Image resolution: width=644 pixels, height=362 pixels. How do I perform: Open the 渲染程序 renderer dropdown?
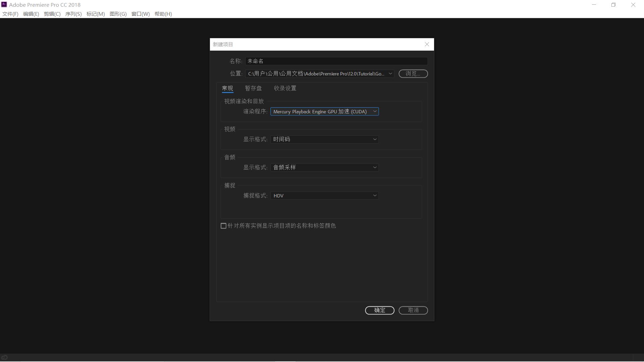pos(324,112)
